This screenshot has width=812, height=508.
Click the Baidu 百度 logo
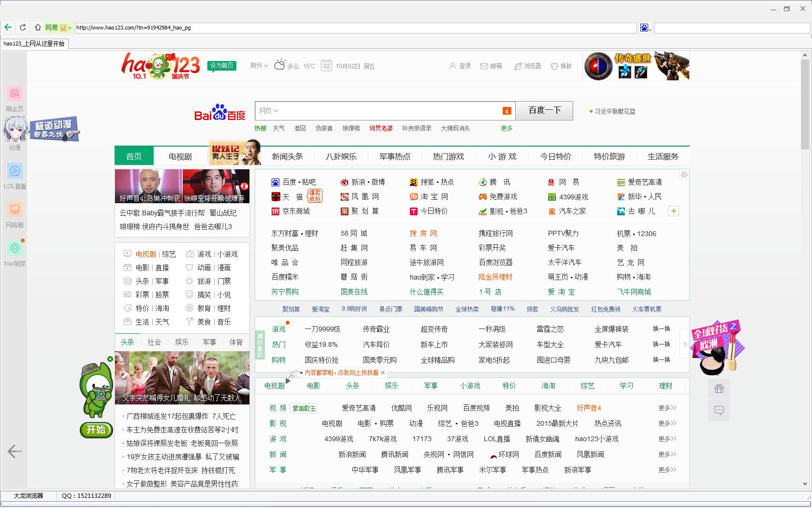220,112
